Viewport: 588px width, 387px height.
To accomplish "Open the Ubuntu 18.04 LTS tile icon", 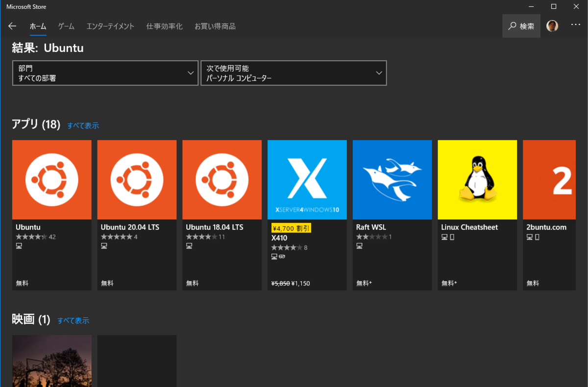I will [222, 180].
